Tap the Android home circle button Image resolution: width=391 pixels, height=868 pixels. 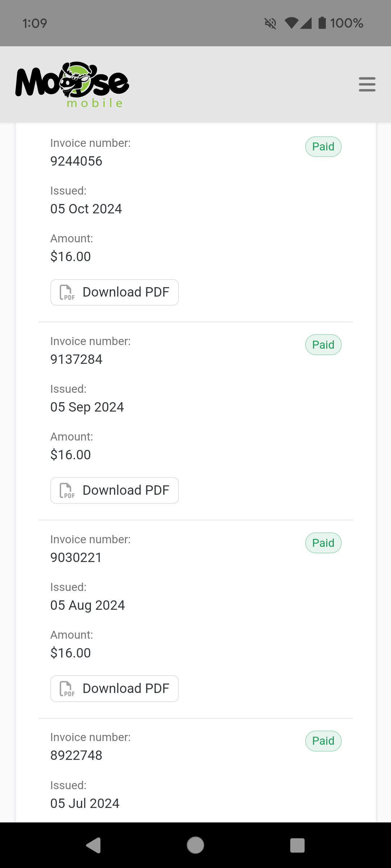click(195, 845)
